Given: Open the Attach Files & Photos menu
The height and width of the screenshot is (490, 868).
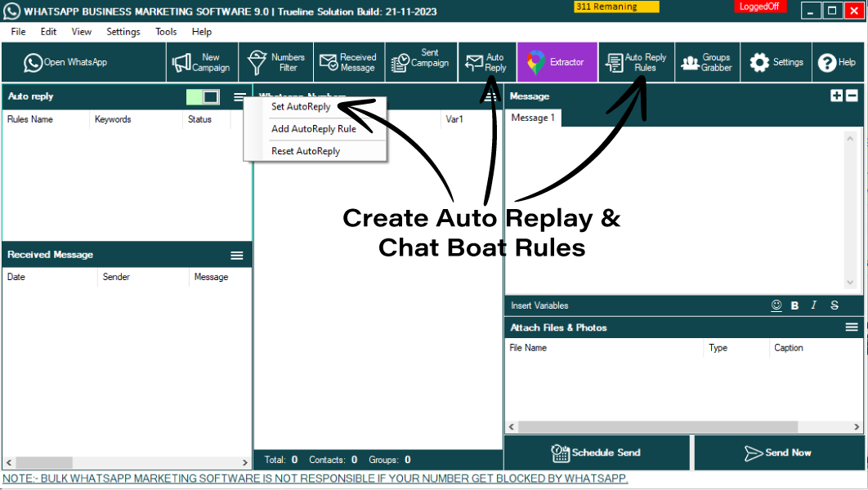Looking at the screenshot, I should pos(852,327).
